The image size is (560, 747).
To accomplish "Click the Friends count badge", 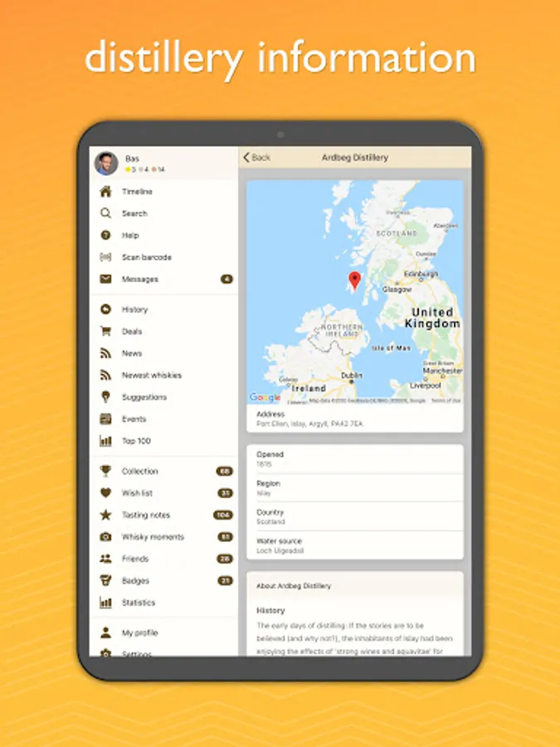I will [x=225, y=559].
